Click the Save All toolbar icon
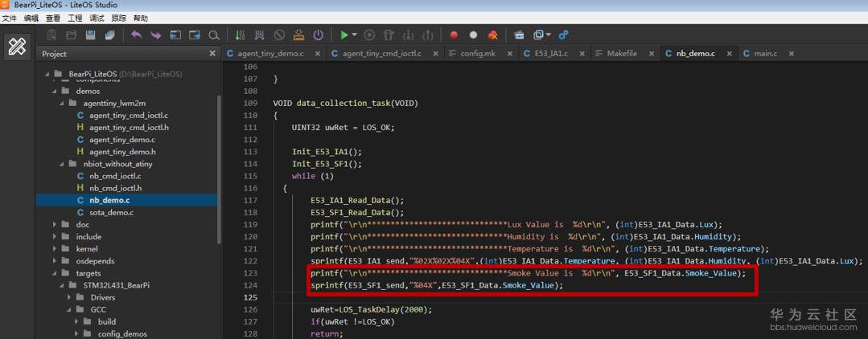The height and width of the screenshot is (339, 868). point(109,35)
